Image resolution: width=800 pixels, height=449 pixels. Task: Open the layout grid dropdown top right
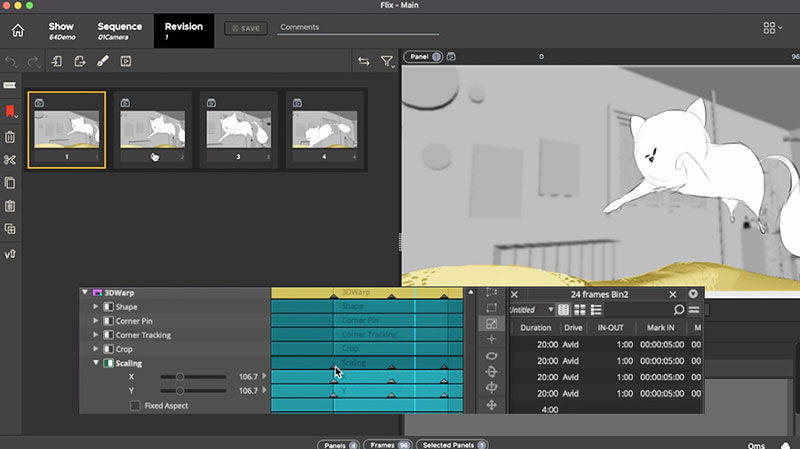pos(772,28)
